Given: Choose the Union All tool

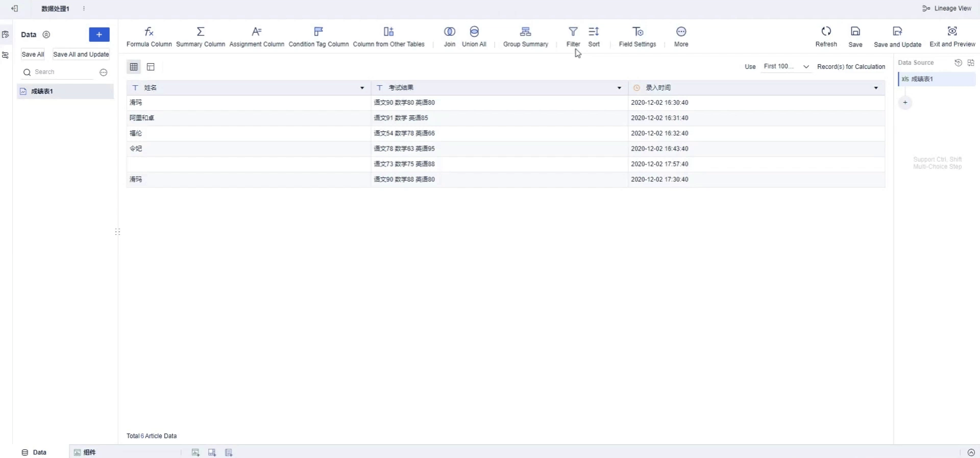Looking at the screenshot, I should tap(474, 37).
